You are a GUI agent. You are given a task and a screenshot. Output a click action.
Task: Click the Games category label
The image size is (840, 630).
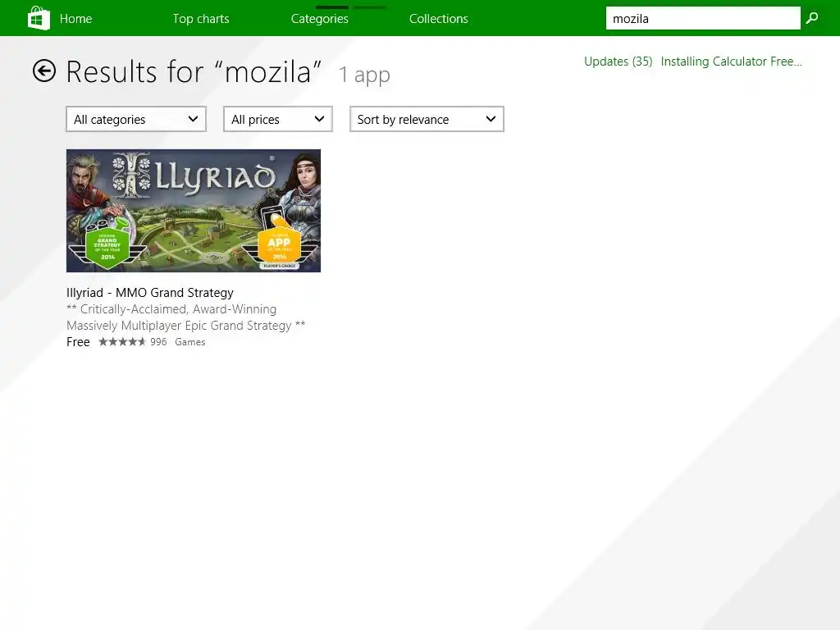[190, 342]
